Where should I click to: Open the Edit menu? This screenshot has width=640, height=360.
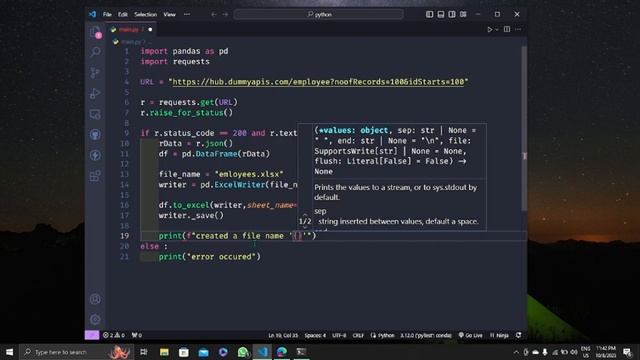(123, 14)
